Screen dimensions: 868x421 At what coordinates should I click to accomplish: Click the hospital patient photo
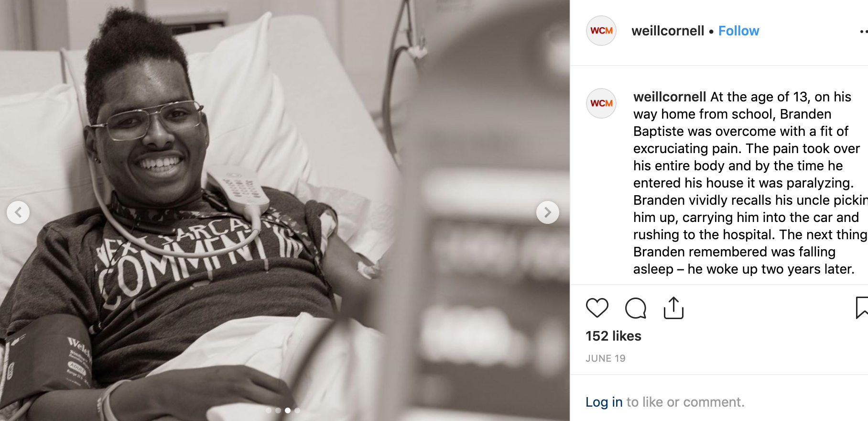click(x=285, y=210)
